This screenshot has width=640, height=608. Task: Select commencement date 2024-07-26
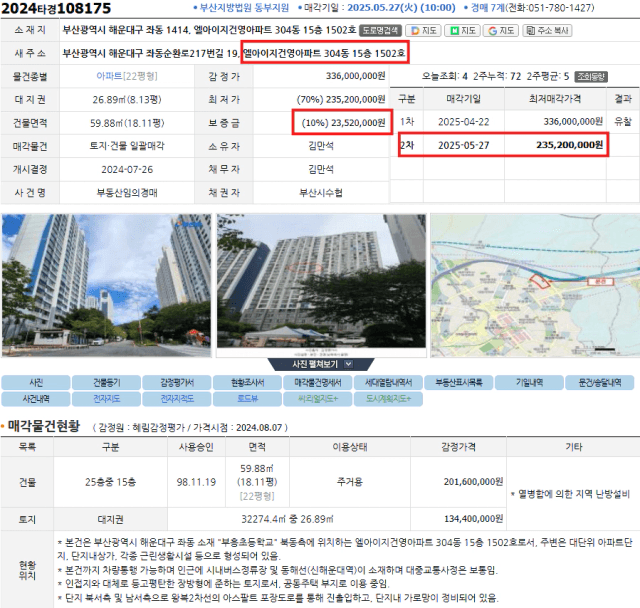(x=127, y=169)
